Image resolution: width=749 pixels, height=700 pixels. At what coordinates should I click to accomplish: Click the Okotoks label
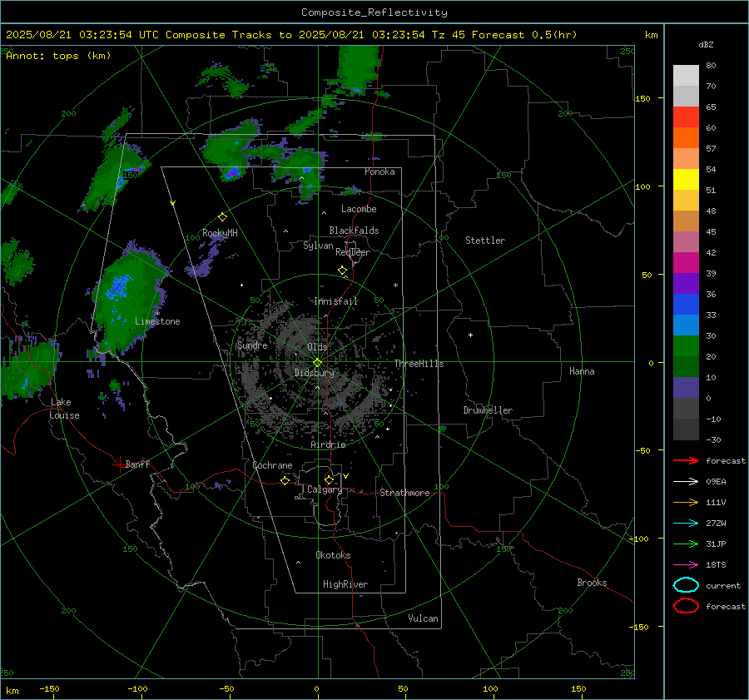point(333,555)
